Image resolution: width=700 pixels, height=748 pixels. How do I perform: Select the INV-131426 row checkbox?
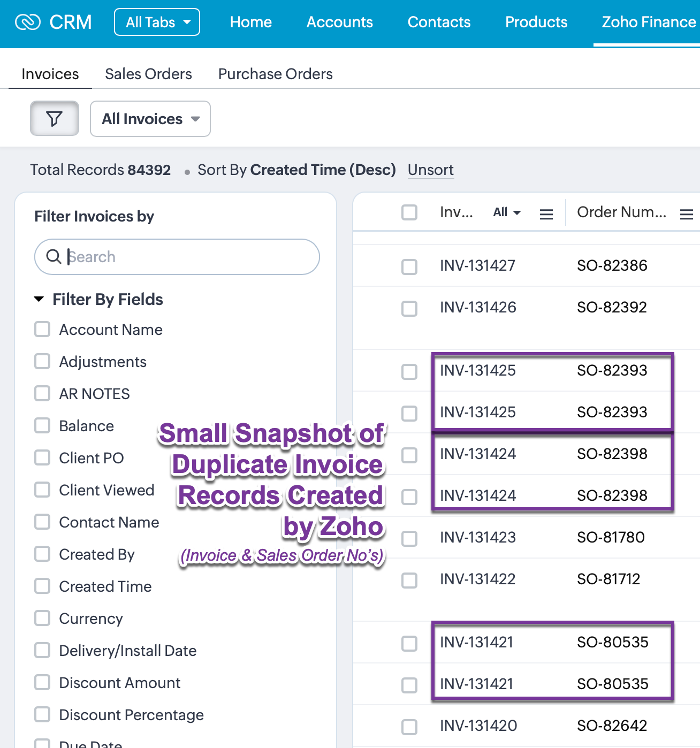pos(409,309)
